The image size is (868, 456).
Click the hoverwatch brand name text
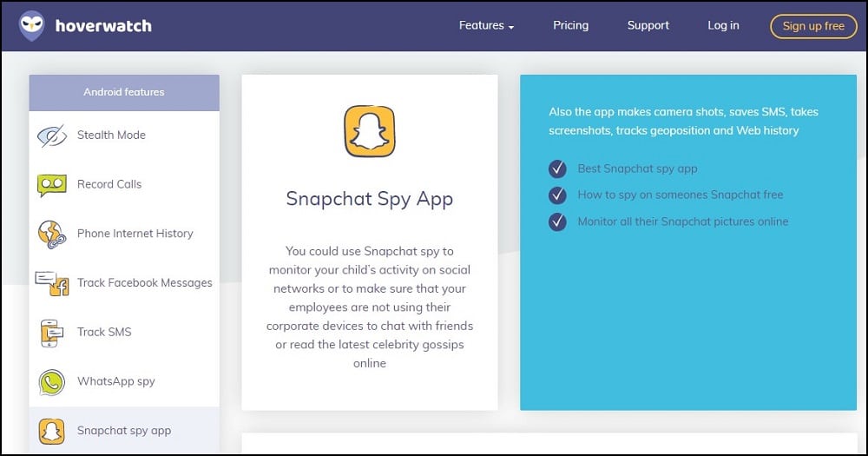pos(103,26)
